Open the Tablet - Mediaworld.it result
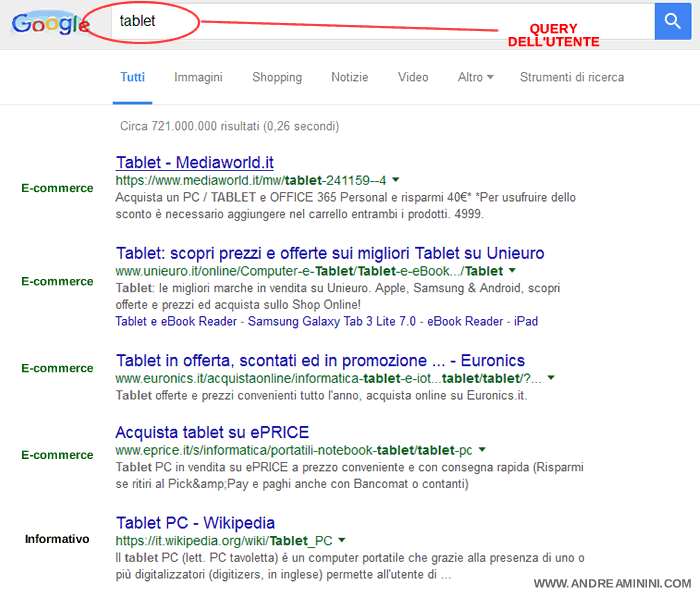 coord(195,162)
